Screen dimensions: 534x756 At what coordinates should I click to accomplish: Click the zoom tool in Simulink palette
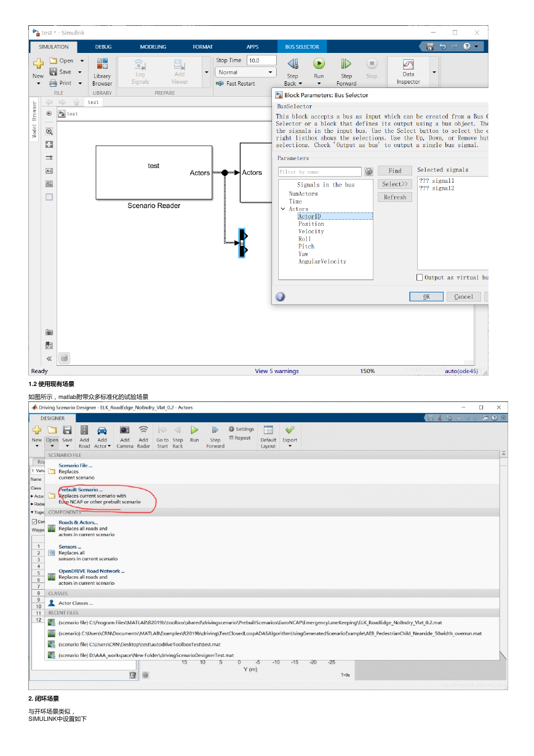(x=49, y=131)
